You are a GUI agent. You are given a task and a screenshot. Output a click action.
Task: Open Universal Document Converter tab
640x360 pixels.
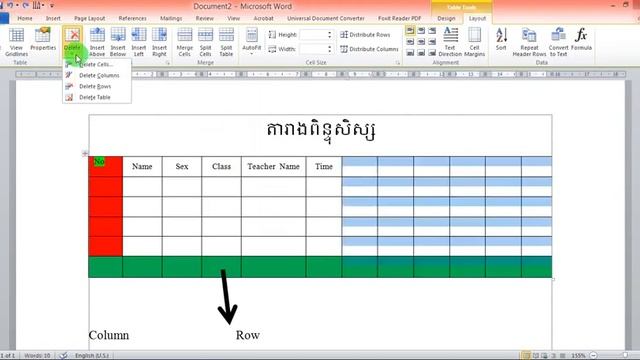point(326,19)
